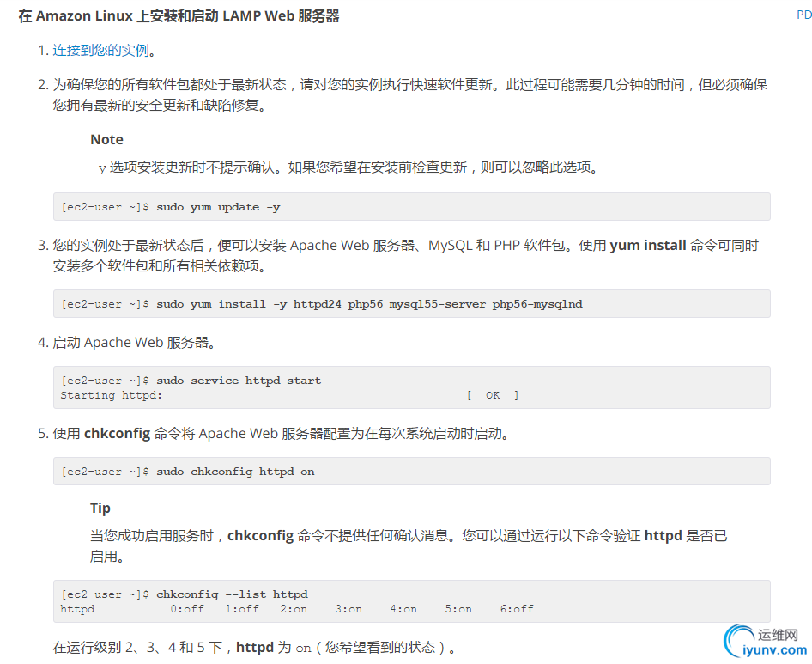This screenshot has height=664, width=812.
Task: Click the Note heading
Action: [x=106, y=139]
